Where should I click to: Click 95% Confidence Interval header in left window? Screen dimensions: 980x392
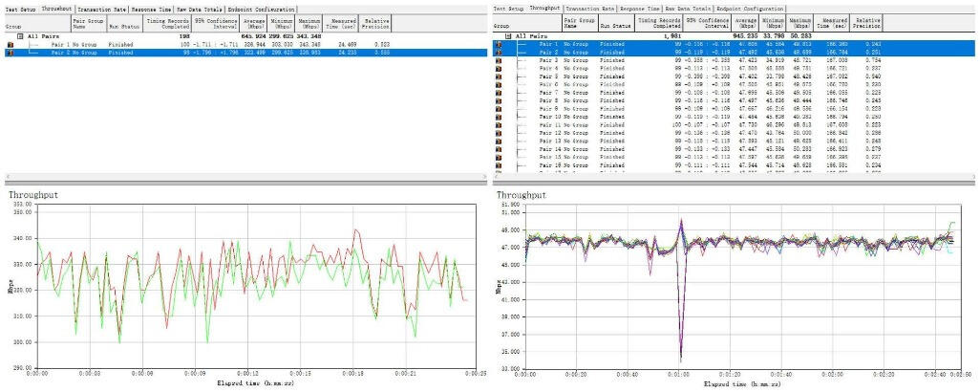click(216, 25)
